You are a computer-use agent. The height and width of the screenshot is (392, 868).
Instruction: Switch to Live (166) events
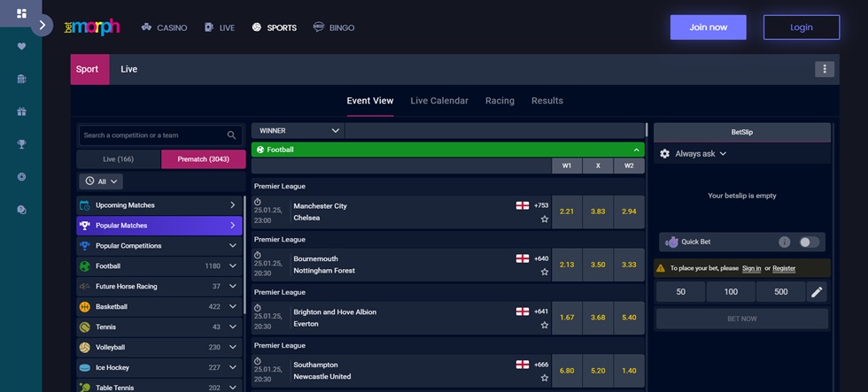(119, 159)
